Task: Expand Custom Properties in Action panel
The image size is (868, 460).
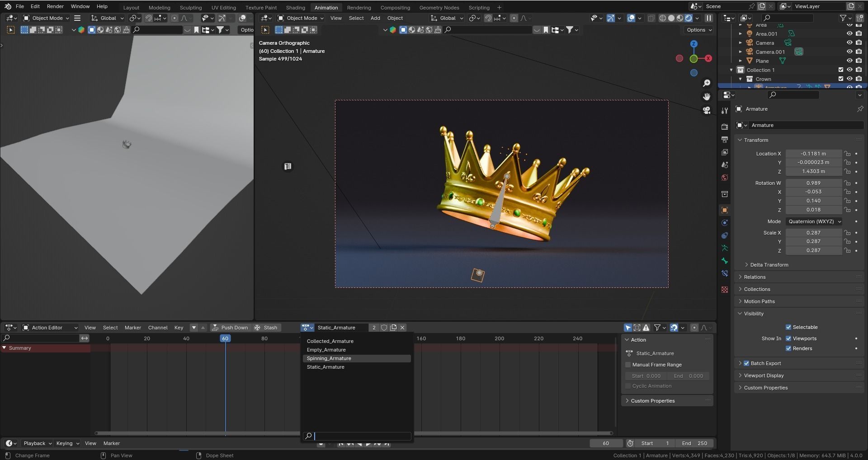Action: [652, 401]
